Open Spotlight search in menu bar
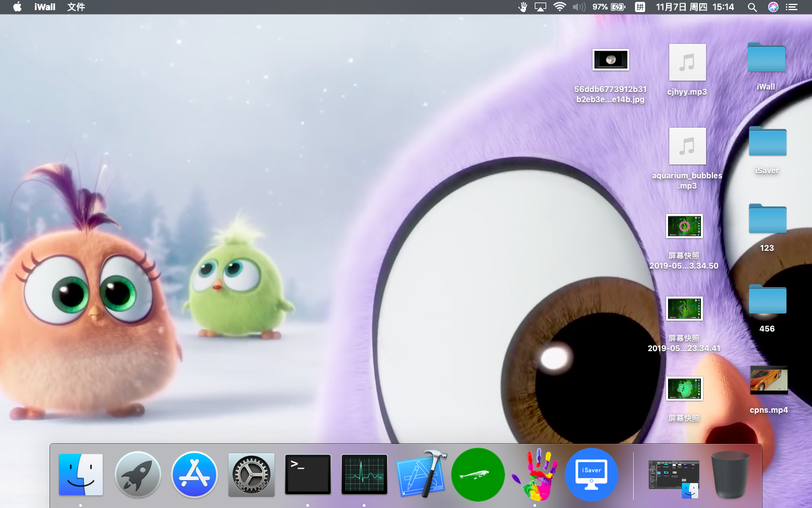The image size is (812, 508). pyautogui.click(x=752, y=7)
